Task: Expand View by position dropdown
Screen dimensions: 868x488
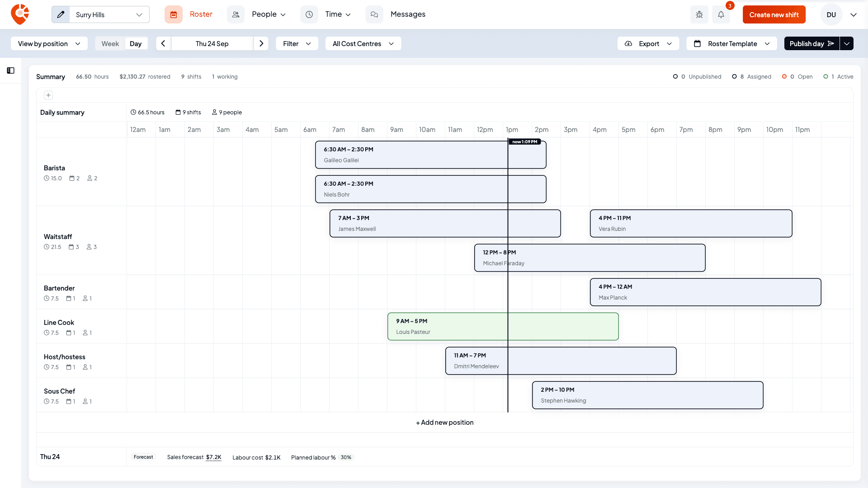Action: click(x=49, y=43)
